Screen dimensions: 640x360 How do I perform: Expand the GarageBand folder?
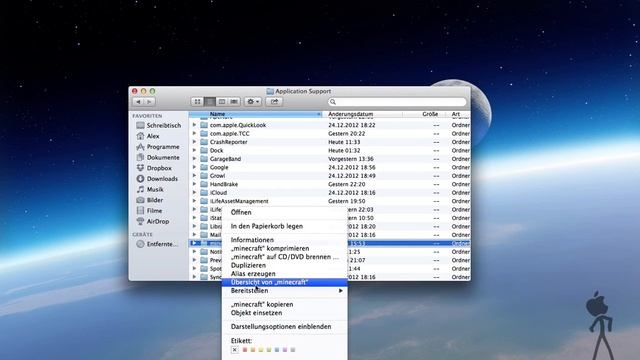point(194,159)
